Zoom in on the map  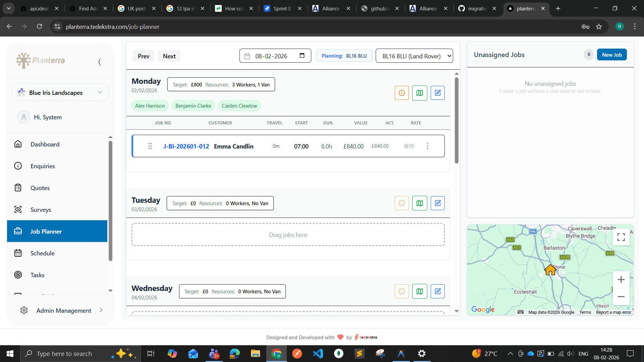(x=621, y=280)
